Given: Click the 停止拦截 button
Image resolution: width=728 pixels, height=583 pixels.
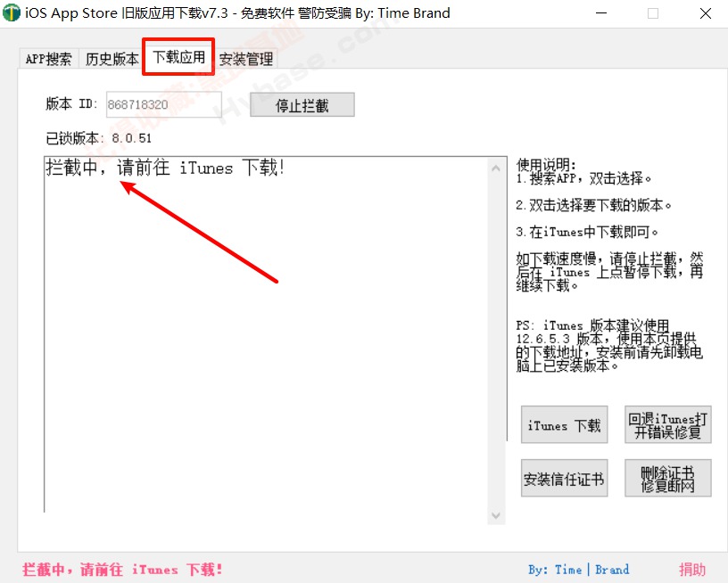Looking at the screenshot, I should (302, 104).
